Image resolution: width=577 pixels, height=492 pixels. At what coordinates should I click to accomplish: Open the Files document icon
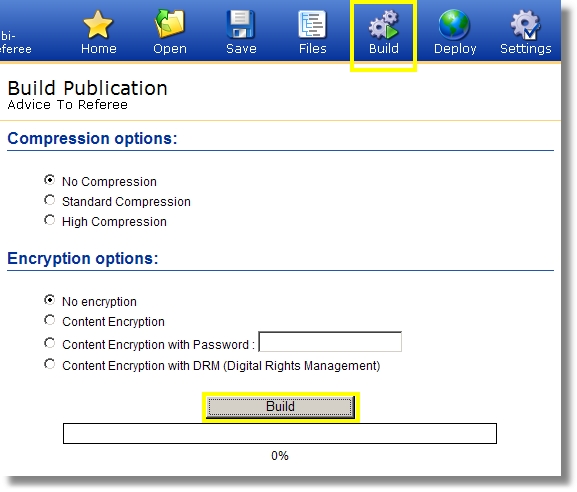pos(312,24)
